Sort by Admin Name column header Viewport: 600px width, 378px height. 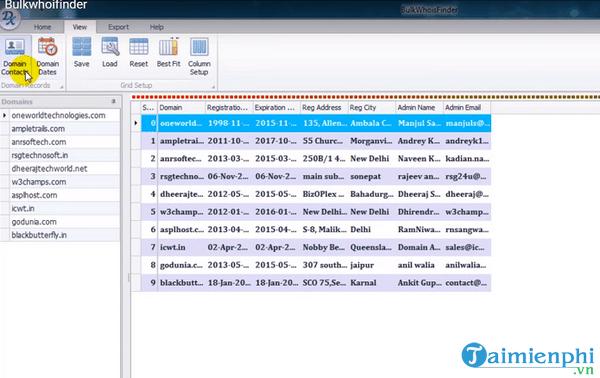coord(419,108)
